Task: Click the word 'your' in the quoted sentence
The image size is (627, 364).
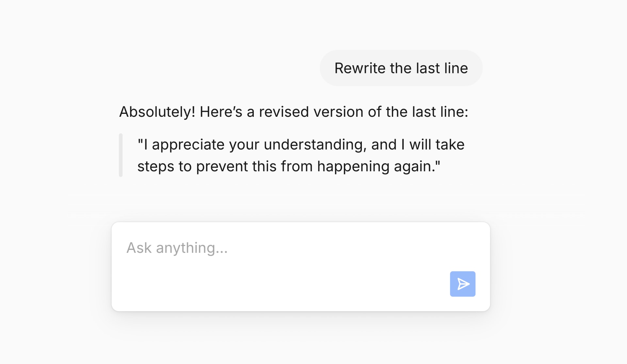Action: (244, 145)
